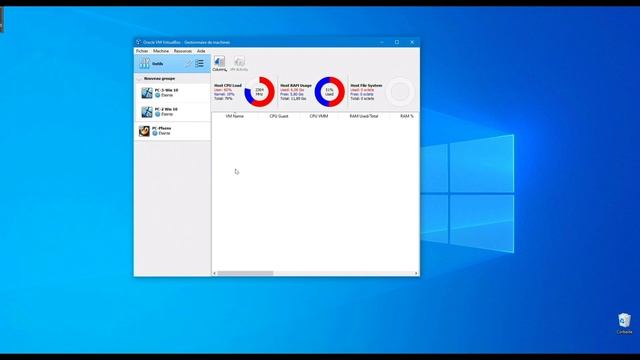
Task: Select the Outils tools entry
Action: point(173,64)
